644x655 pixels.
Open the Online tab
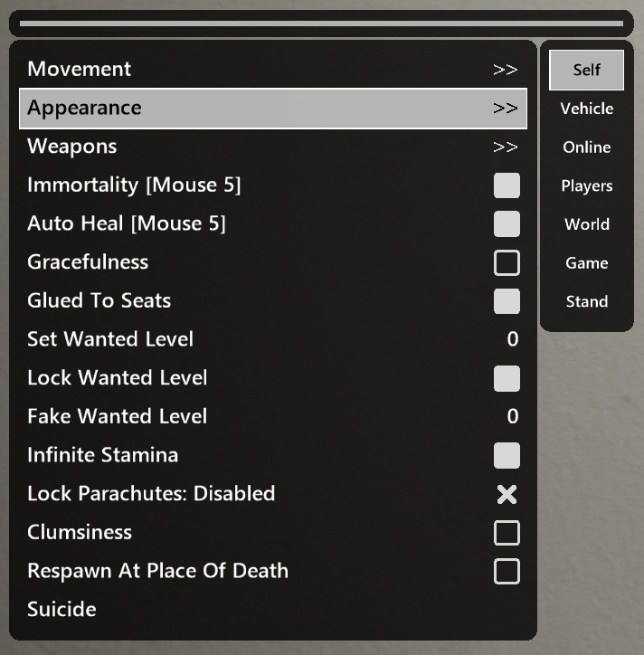(586, 147)
